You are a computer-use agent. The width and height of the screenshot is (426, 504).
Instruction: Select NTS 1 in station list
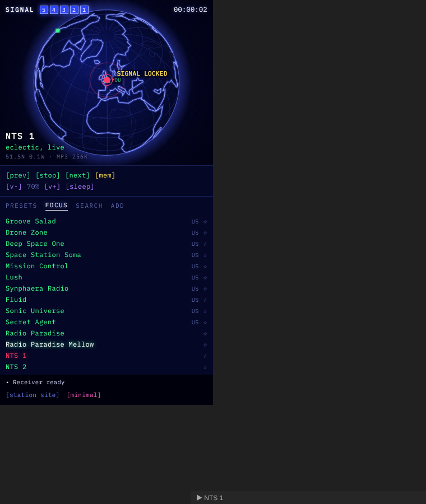pos(16,356)
